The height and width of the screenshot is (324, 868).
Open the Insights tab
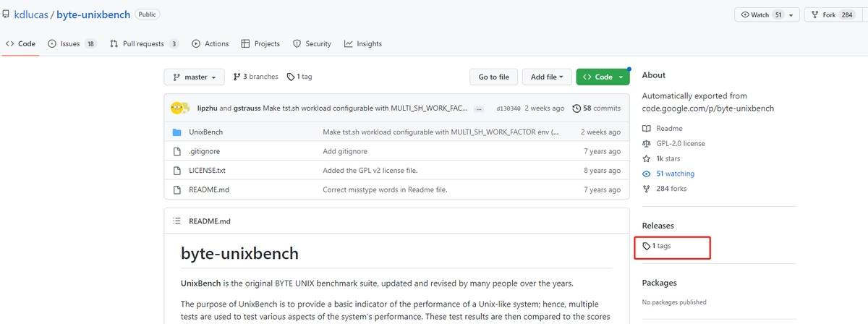pos(363,44)
